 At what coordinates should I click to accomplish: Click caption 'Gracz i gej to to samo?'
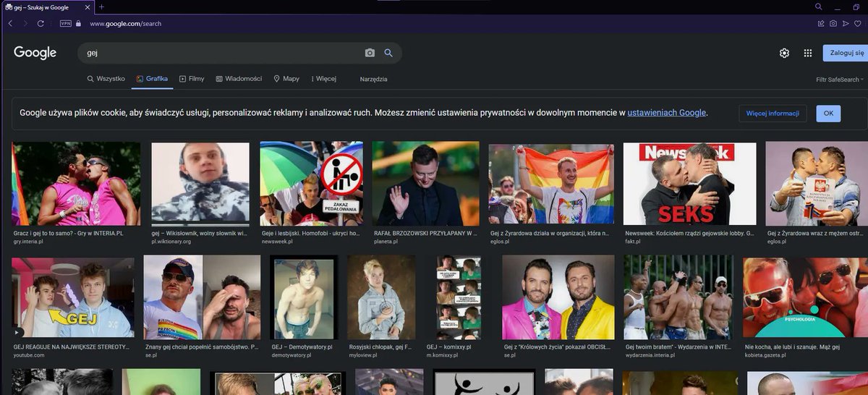click(69, 234)
